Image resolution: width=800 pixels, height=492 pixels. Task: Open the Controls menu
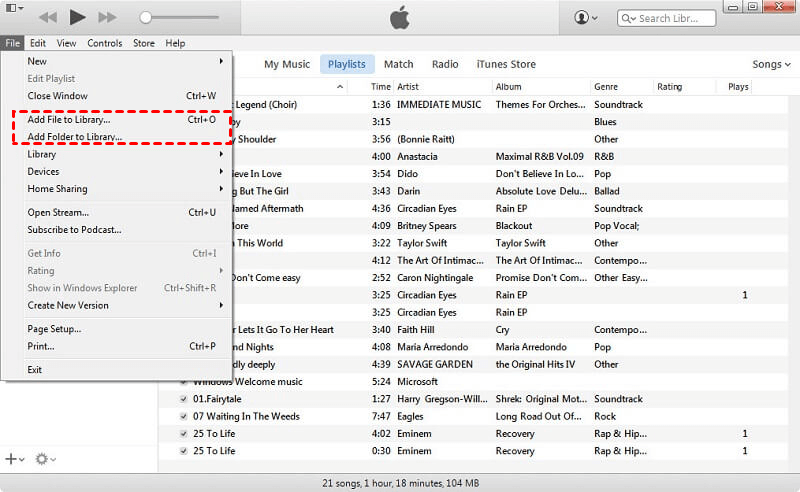[105, 43]
